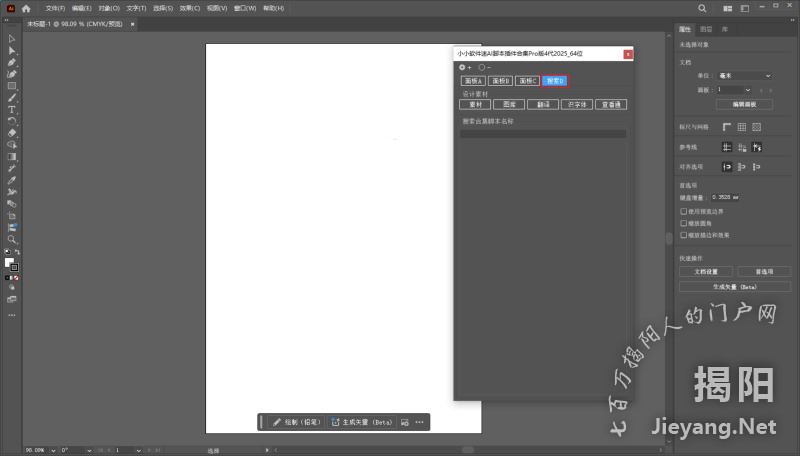Enable 缩放描边和效果 checkbox
The height and width of the screenshot is (456, 800).
click(683, 235)
